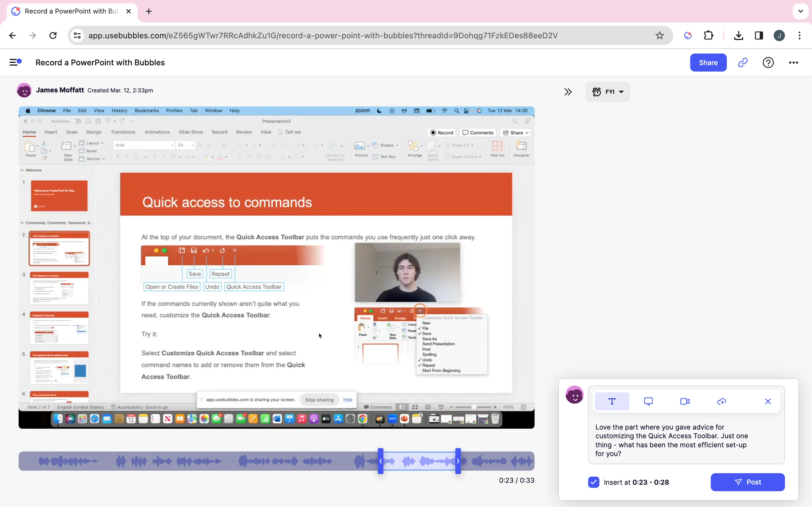This screenshot has height=507, width=812.
Task: Expand the Commands section in slide panel
Action: 22,223
